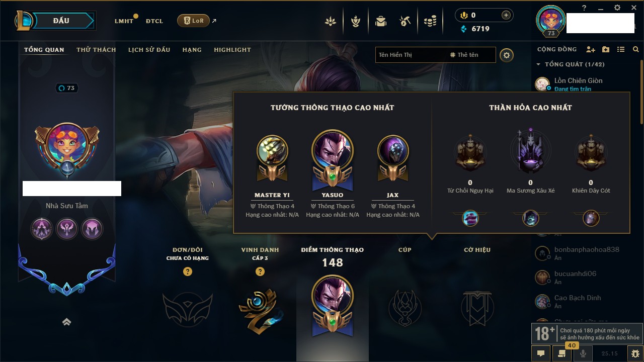Switch to the THỬ THÁCH tab
The width and height of the screenshot is (644, 362).
click(x=96, y=50)
